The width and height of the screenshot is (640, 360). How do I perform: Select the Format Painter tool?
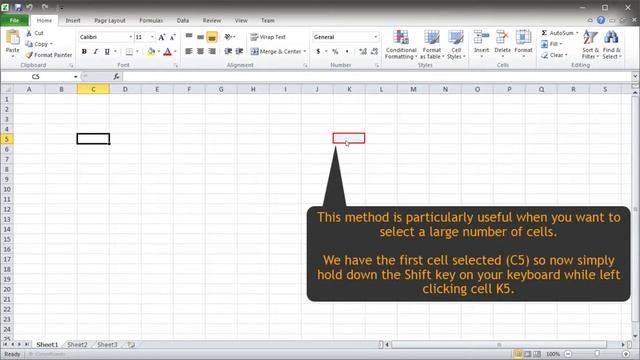49,55
